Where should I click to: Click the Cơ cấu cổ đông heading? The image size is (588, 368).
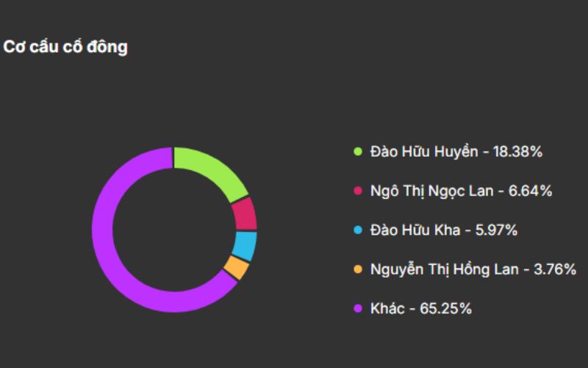point(65,47)
